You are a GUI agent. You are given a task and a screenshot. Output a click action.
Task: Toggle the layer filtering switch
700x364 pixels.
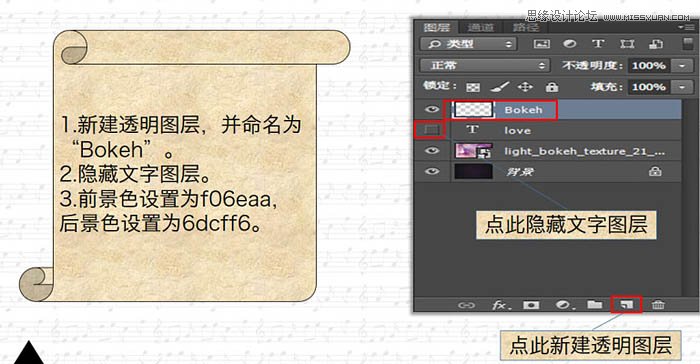(x=688, y=44)
